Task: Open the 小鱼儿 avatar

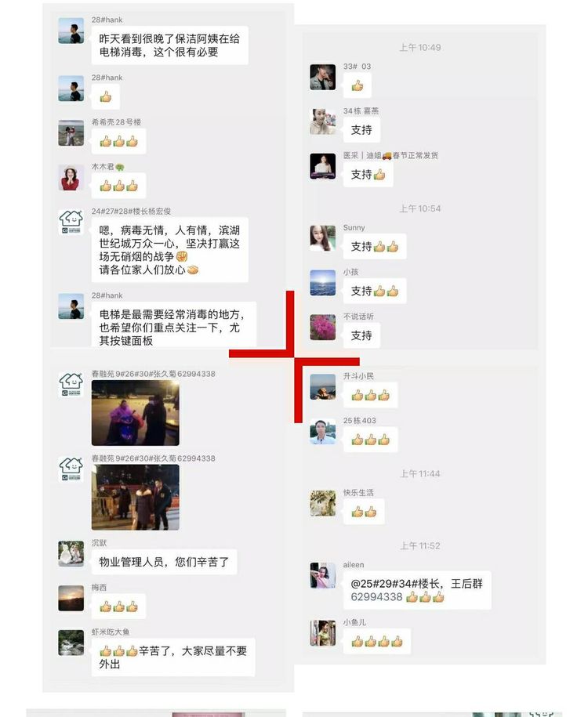Action: click(322, 633)
